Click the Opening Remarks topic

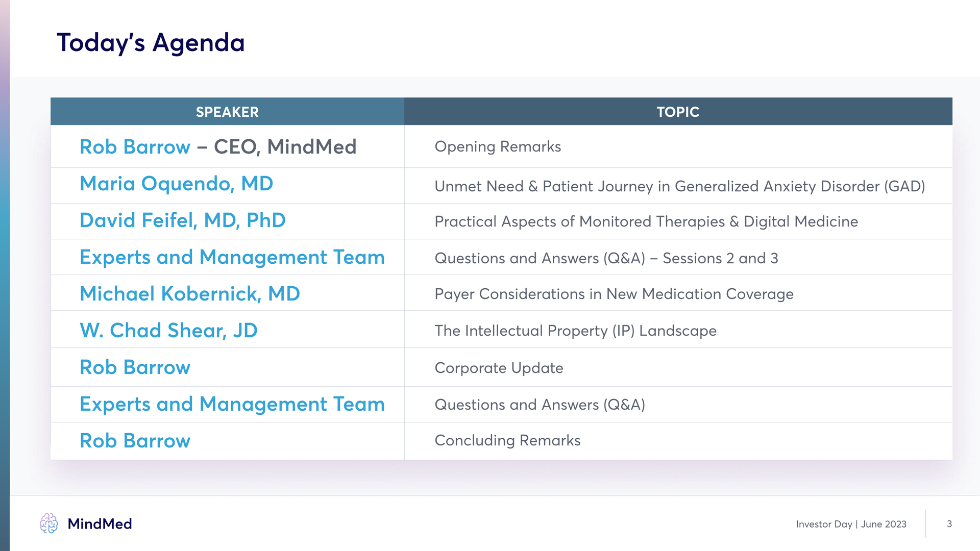[498, 147]
